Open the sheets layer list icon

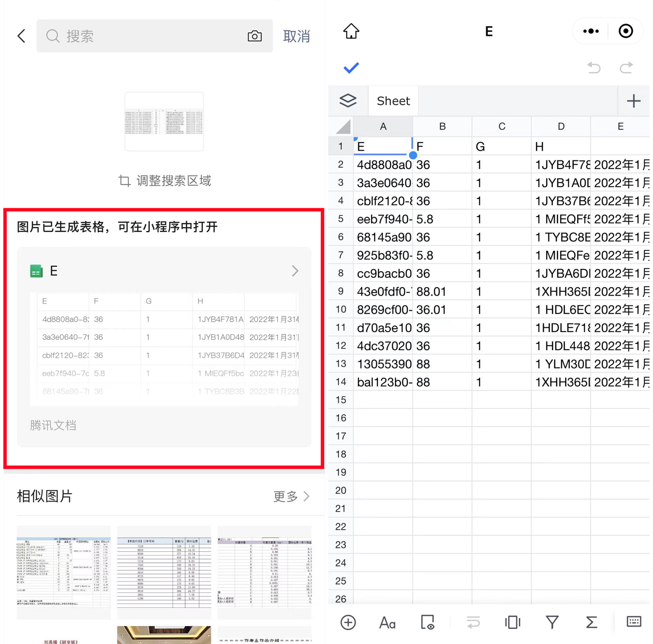[x=348, y=101]
